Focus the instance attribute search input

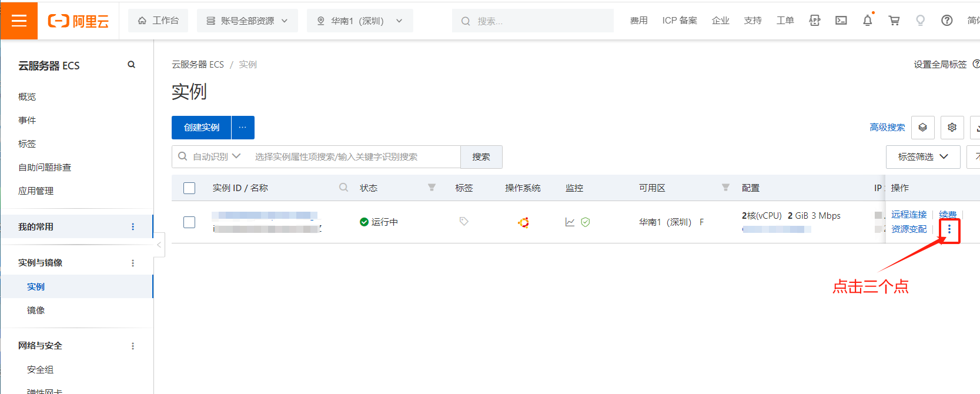coord(354,157)
